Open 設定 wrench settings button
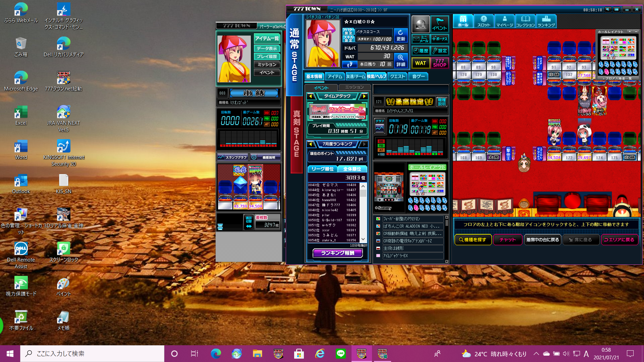 point(440,51)
